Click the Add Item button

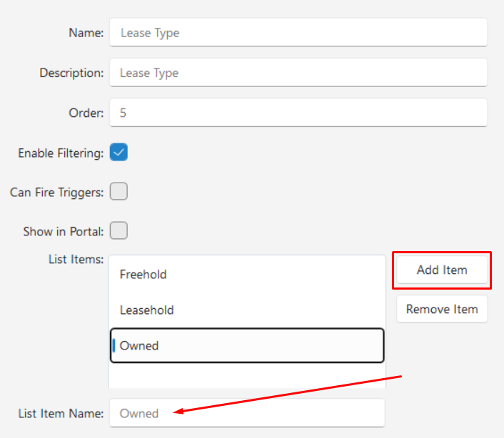pos(442,270)
